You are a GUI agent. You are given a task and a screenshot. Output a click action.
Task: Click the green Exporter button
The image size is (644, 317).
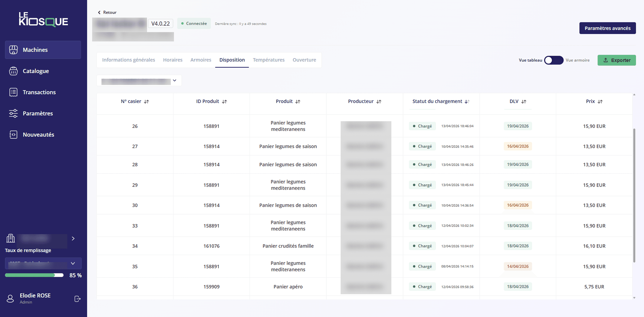tap(617, 60)
